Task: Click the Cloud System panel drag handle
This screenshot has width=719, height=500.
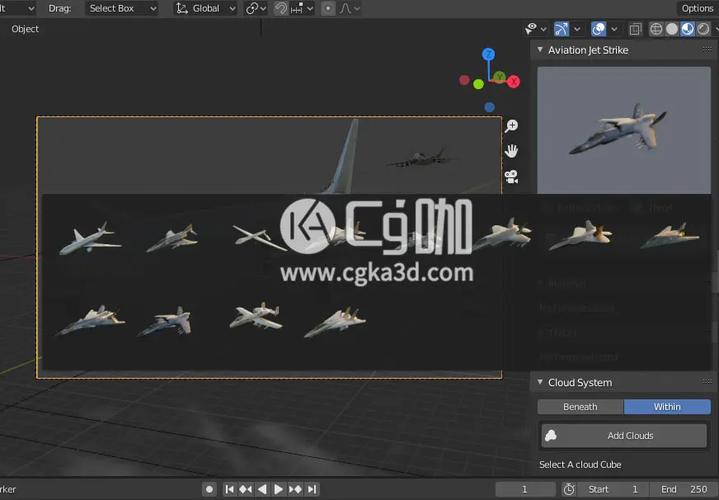Action: click(x=707, y=382)
